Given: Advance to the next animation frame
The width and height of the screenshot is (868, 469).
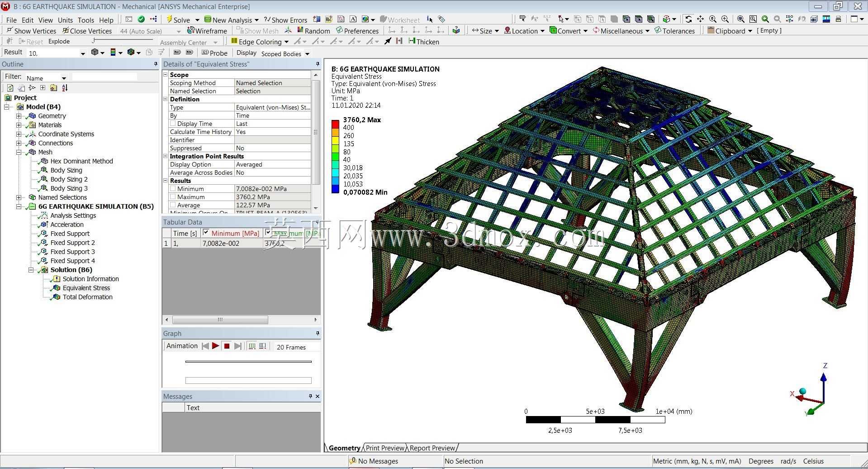Looking at the screenshot, I should point(237,346).
